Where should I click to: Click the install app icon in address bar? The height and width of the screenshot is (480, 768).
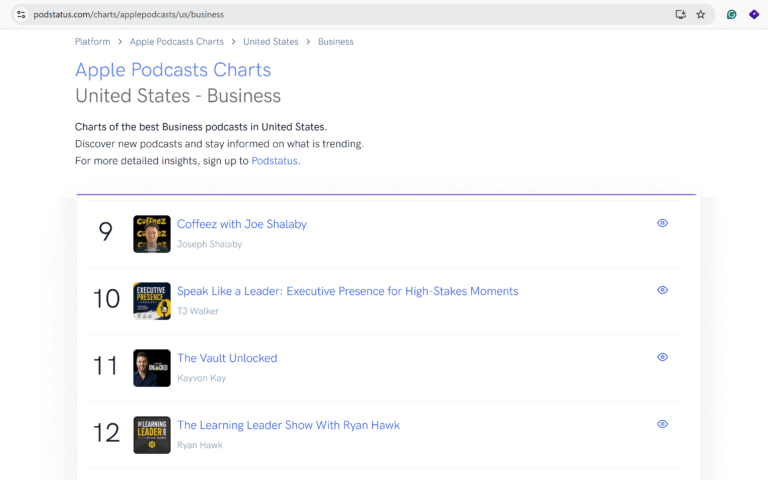point(680,15)
